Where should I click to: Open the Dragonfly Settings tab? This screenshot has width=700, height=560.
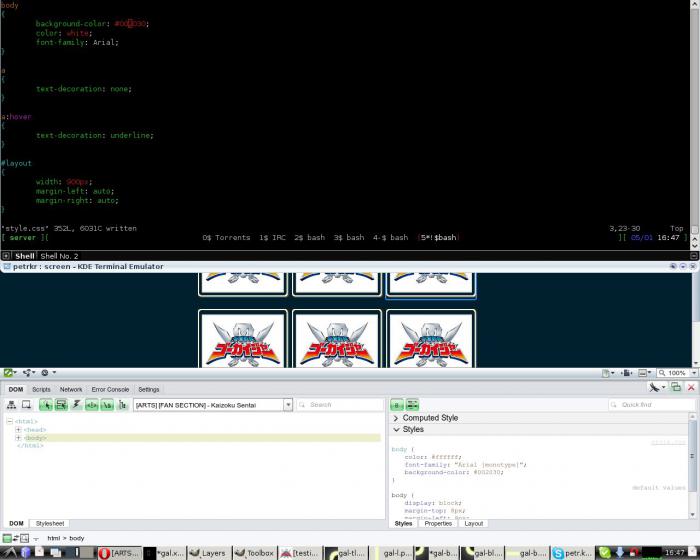pos(149,389)
